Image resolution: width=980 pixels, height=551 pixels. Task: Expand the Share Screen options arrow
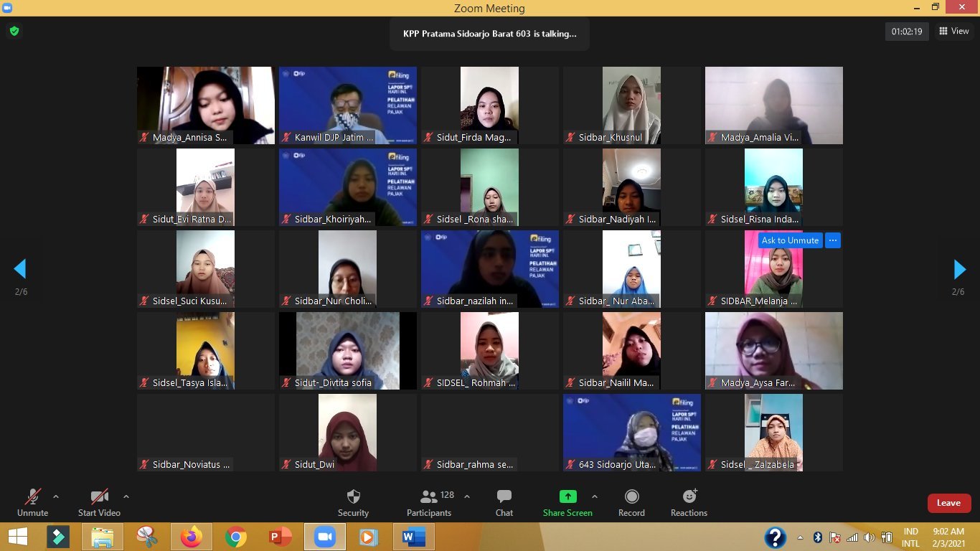(x=595, y=496)
